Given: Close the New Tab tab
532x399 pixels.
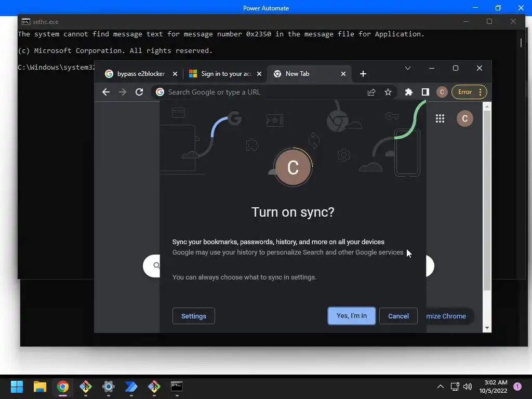Looking at the screenshot, I should [343, 74].
